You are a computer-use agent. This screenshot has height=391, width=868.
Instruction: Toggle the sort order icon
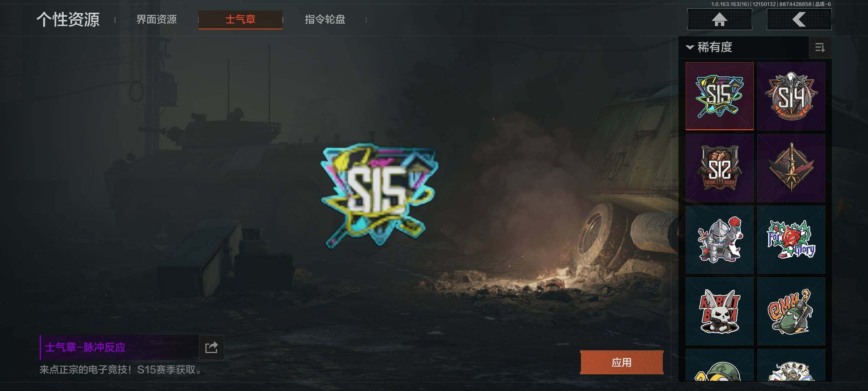click(820, 47)
